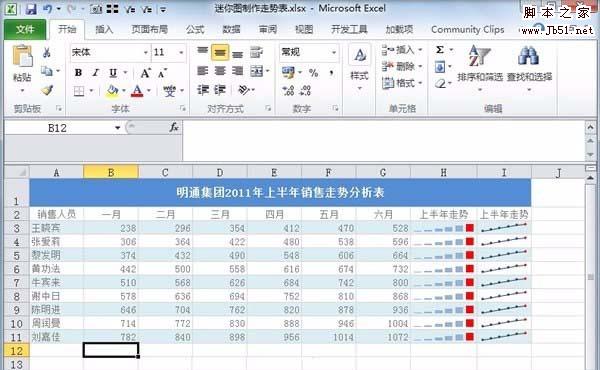Open alignment dialog launcher in 对齐方式 group
Image resolution: width=600 pixels, height=370 pixels.
(x=268, y=109)
